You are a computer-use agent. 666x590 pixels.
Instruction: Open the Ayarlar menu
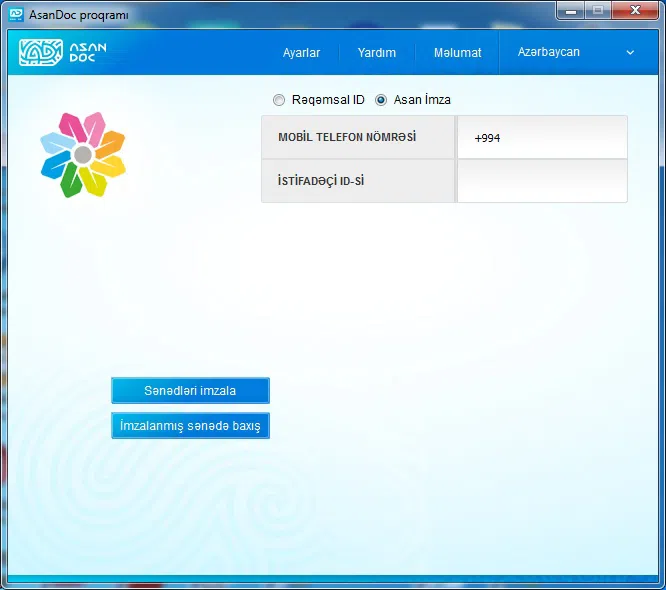click(302, 53)
